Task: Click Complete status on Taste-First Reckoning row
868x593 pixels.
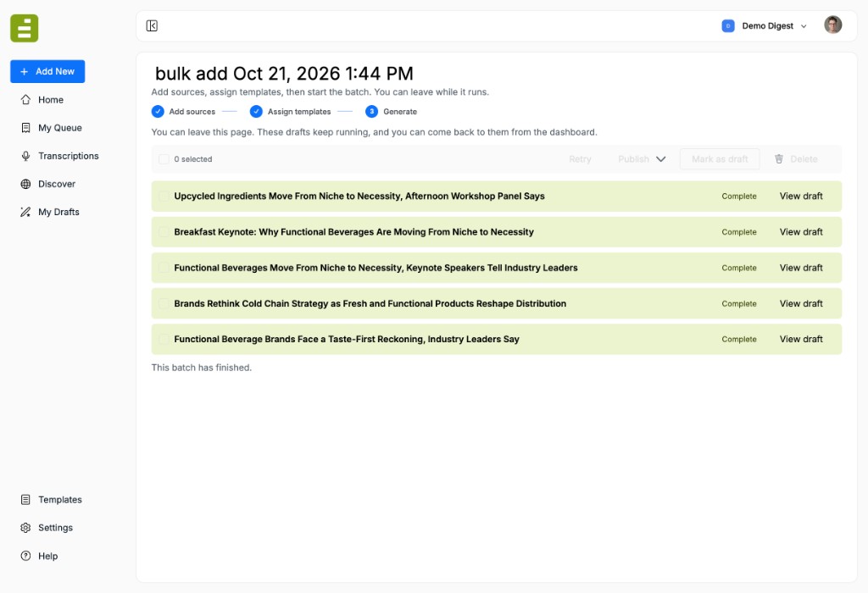Action: click(x=739, y=340)
